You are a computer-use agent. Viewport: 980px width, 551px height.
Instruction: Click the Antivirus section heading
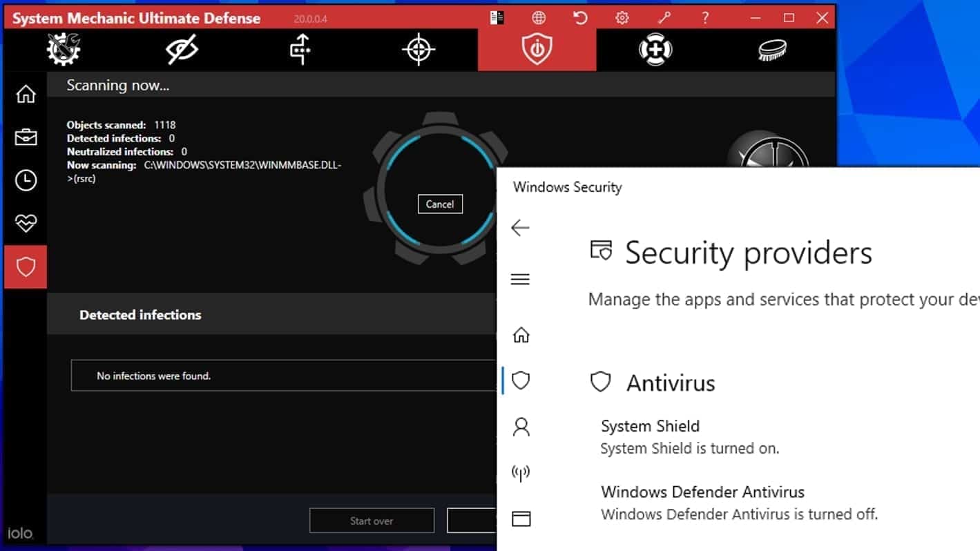coord(671,383)
